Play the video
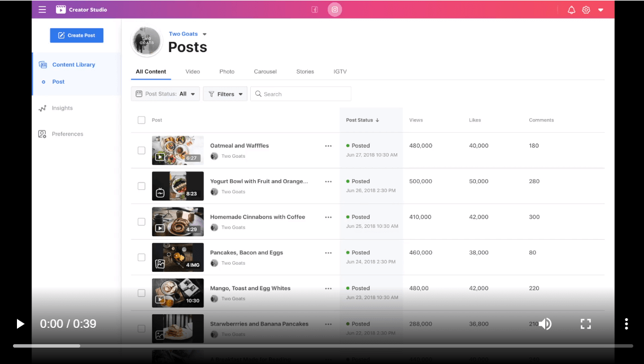The width and height of the screenshot is (644, 364). pos(20,324)
